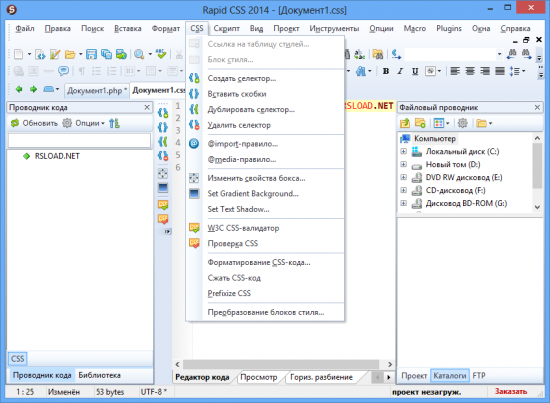Click the Save floppy disk icon

tap(91, 54)
